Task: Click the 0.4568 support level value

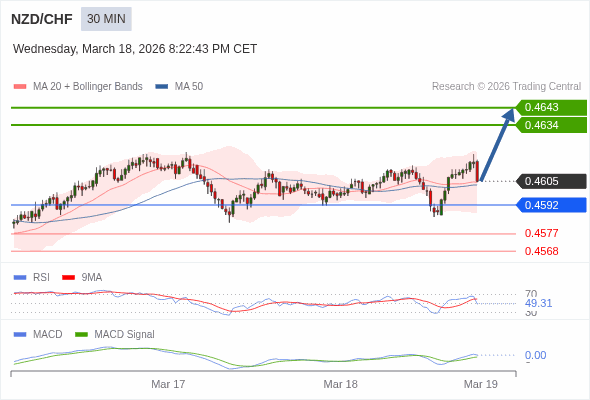Action: pos(541,251)
